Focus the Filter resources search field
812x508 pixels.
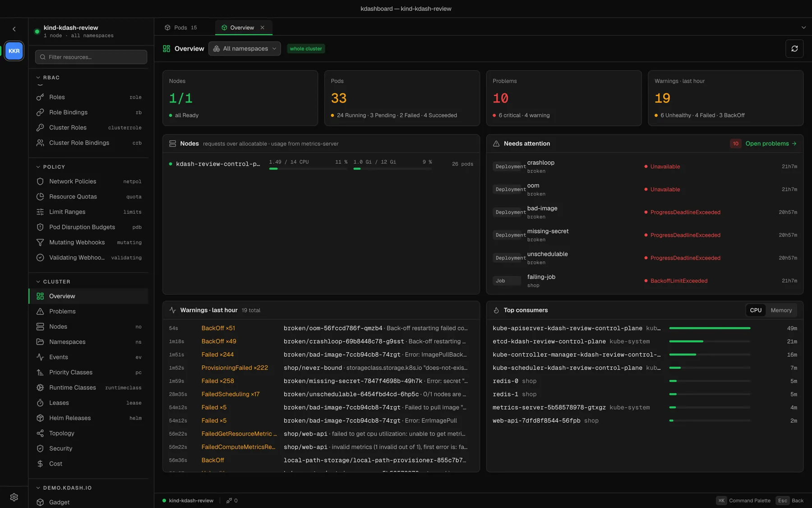click(x=91, y=57)
